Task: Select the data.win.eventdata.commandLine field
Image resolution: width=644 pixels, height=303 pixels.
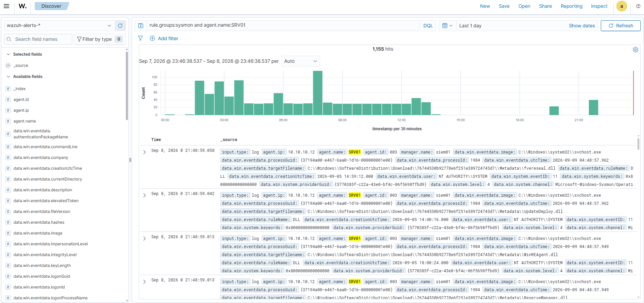Action: tap(45, 147)
